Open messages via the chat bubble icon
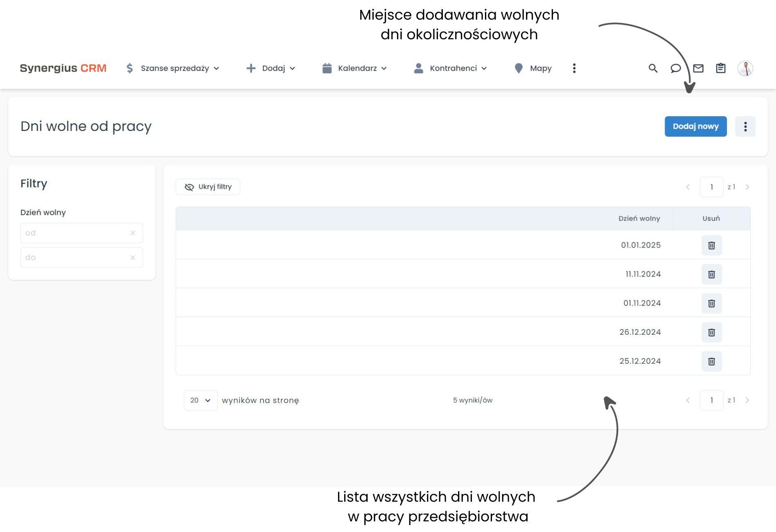This screenshot has height=532, width=776. click(676, 68)
